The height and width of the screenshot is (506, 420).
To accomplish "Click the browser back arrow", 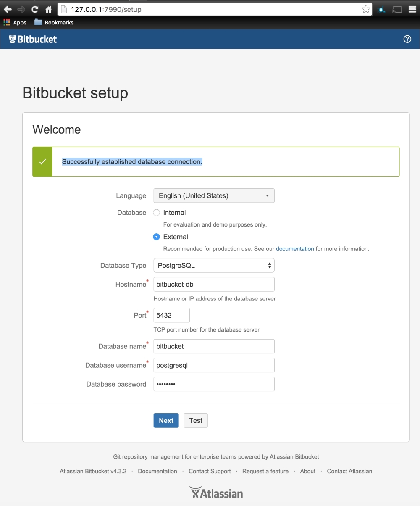I will pyautogui.click(x=8, y=9).
